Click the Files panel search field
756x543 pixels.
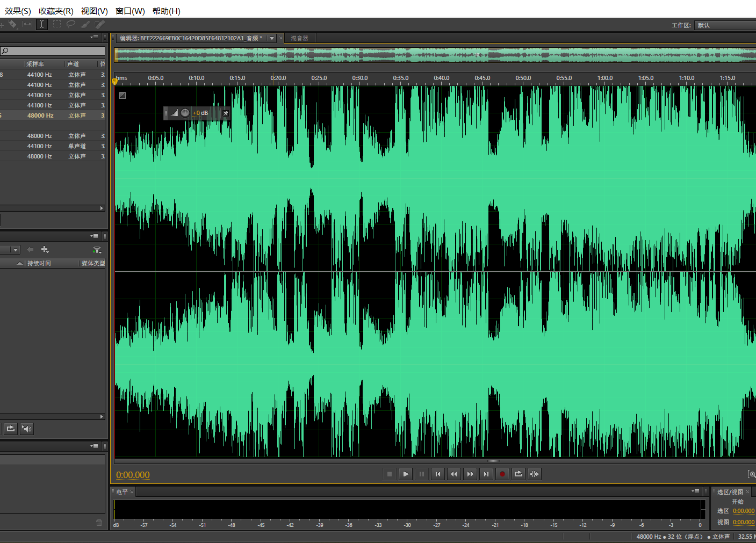click(53, 51)
